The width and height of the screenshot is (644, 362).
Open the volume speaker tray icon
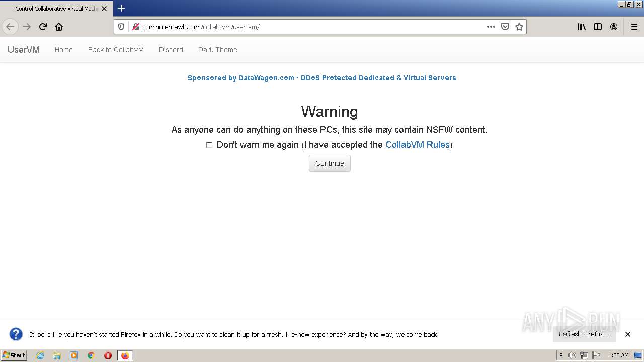pos(572,355)
